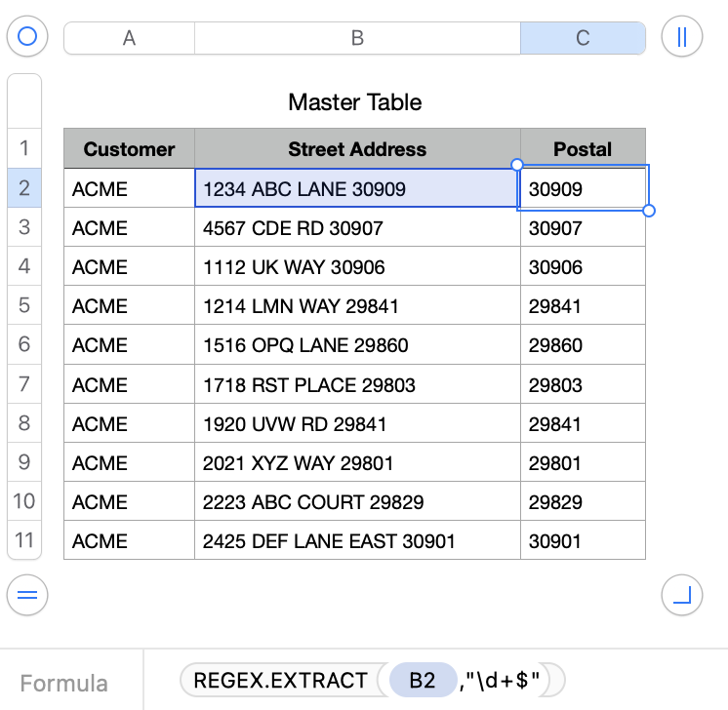Click the table resize corner handle
Screen dimensions: 728x710
681,594
